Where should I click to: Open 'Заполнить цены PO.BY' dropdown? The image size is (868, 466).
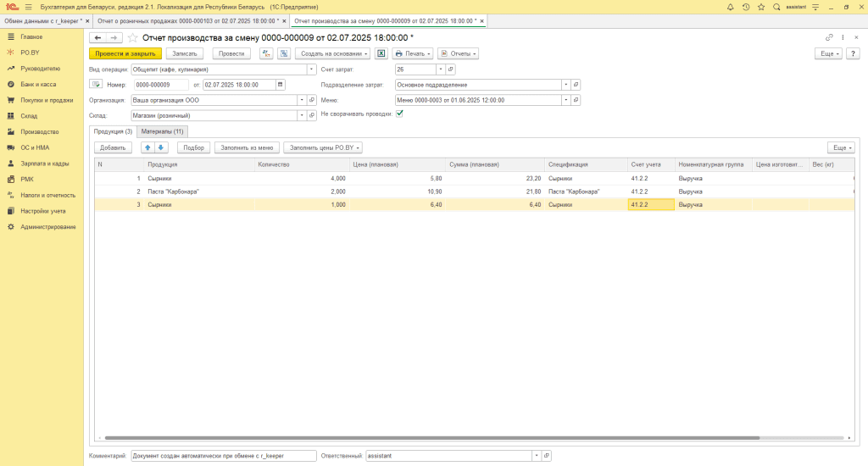tap(323, 147)
